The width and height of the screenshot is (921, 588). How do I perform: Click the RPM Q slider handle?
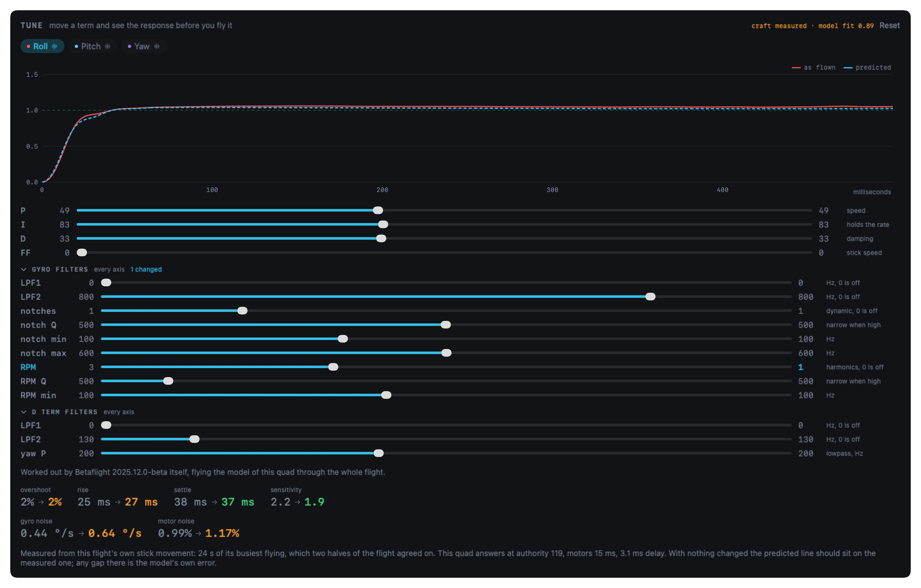pyautogui.click(x=168, y=381)
